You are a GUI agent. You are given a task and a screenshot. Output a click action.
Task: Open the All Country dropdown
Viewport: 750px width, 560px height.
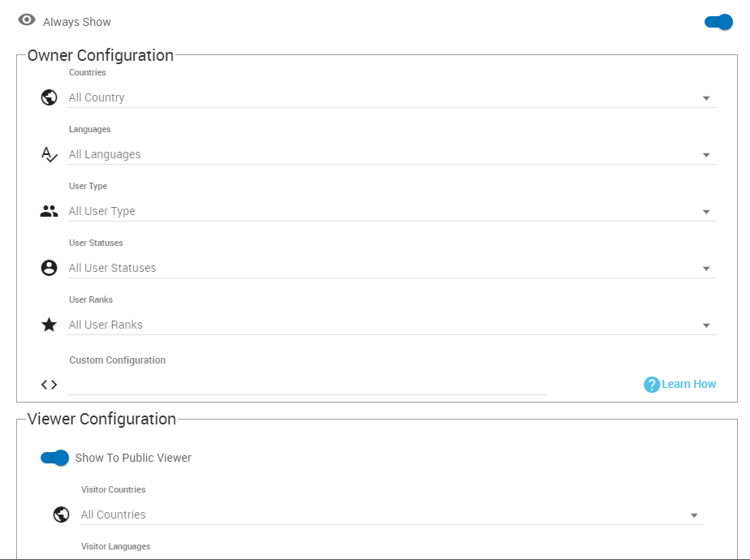point(390,98)
